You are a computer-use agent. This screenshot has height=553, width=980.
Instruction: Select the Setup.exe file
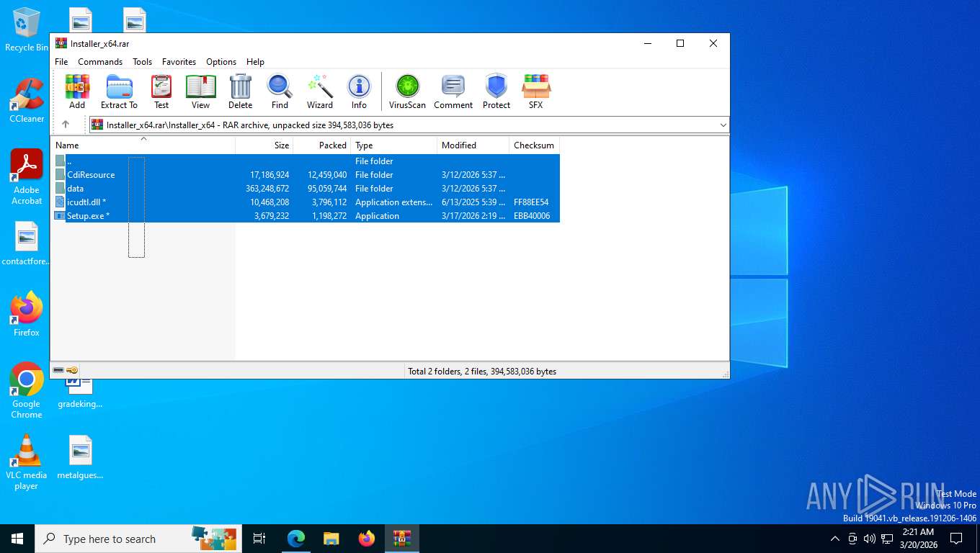[306, 216]
